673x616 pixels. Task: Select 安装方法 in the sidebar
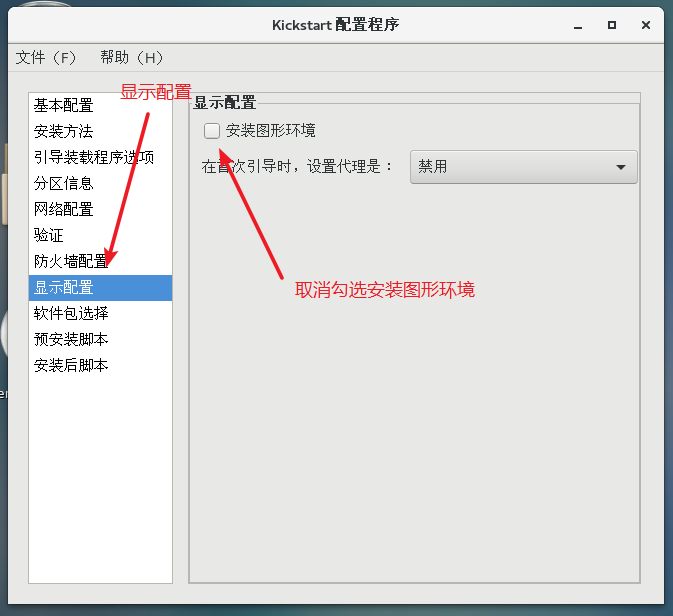(x=100, y=131)
